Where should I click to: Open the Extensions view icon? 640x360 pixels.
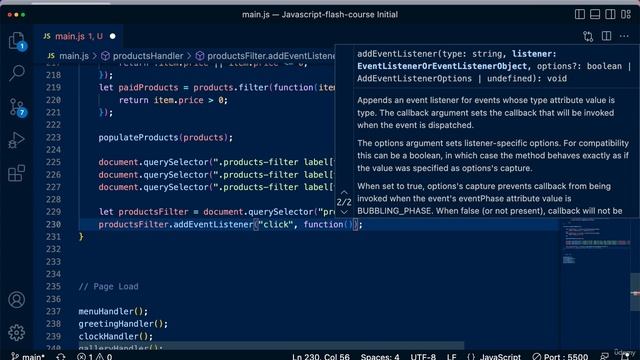[16, 173]
